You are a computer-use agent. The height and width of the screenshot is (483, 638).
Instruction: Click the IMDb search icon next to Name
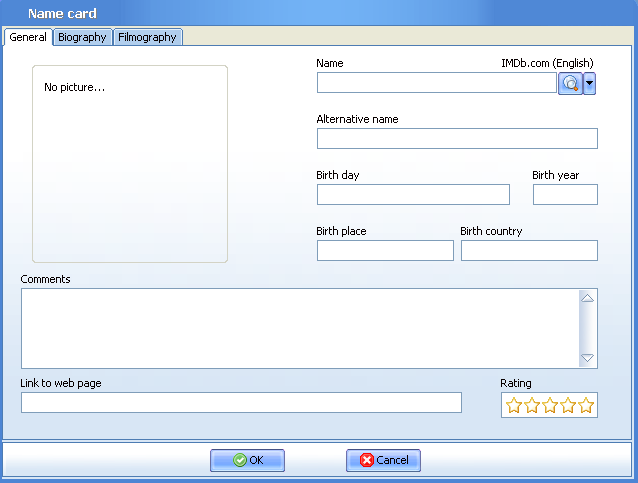(570, 83)
